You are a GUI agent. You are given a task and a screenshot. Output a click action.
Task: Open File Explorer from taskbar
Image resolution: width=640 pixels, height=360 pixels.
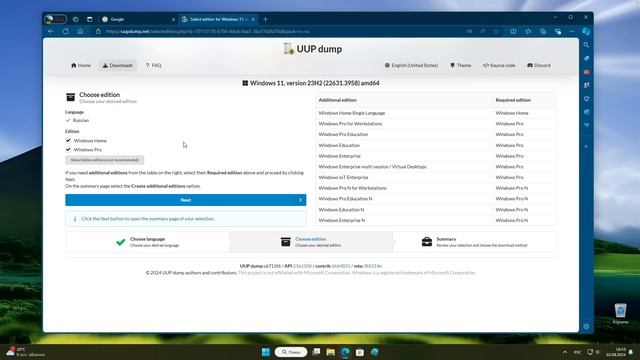click(x=331, y=352)
